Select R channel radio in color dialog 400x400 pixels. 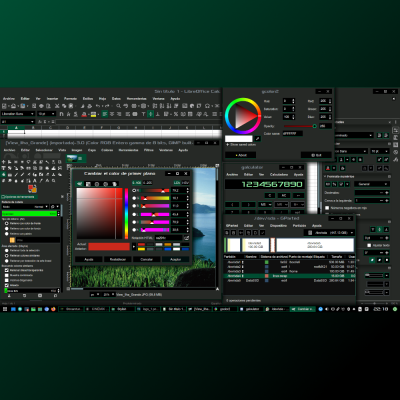(134, 190)
